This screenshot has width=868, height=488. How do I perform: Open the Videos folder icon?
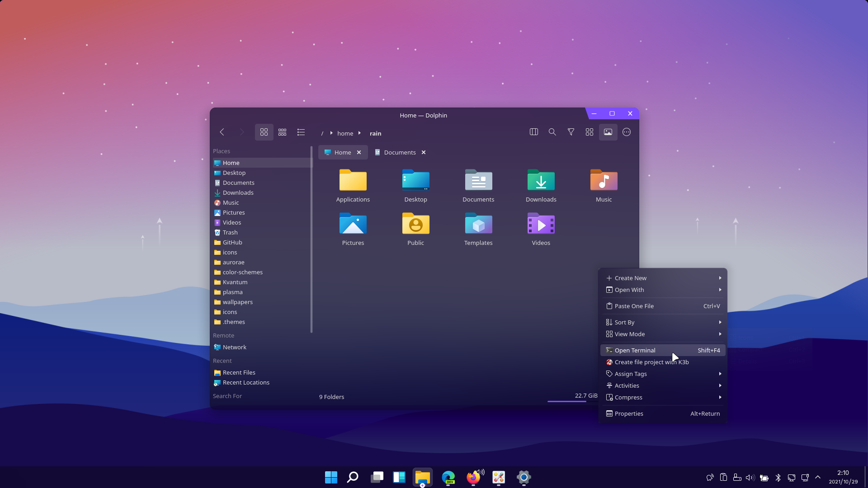[x=541, y=229]
